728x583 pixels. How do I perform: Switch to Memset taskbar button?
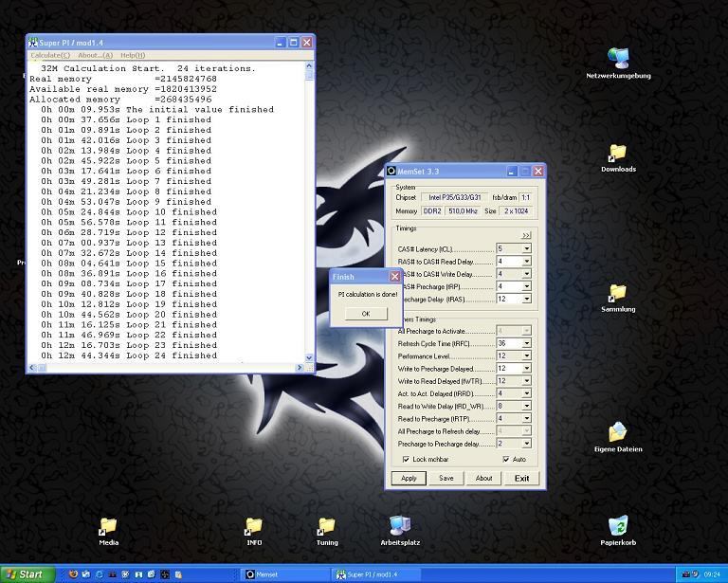point(285,574)
